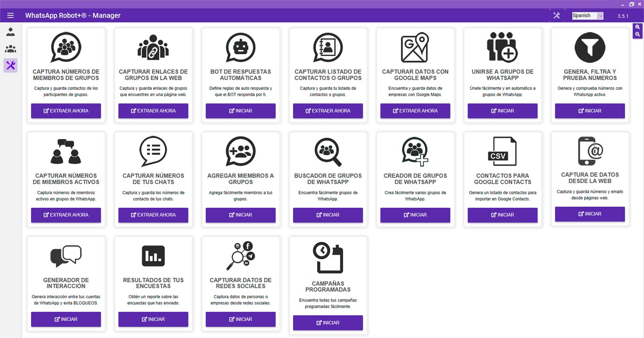Click Iniciar for Capturar Datos de Redes Sociales
The width and height of the screenshot is (644, 338).
(x=241, y=319)
